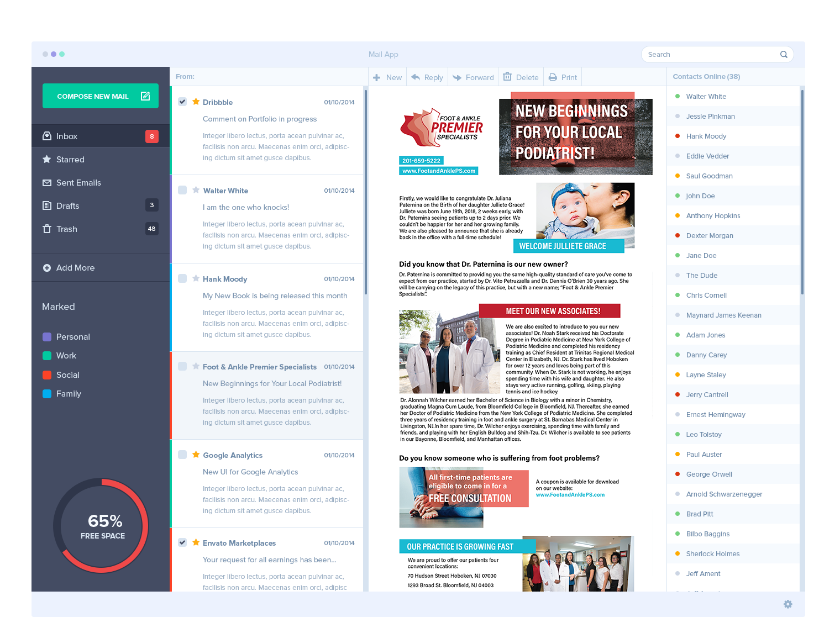The image size is (840, 633).
Task: Check the Walter White email checkbox
Action: tap(182, 190)
